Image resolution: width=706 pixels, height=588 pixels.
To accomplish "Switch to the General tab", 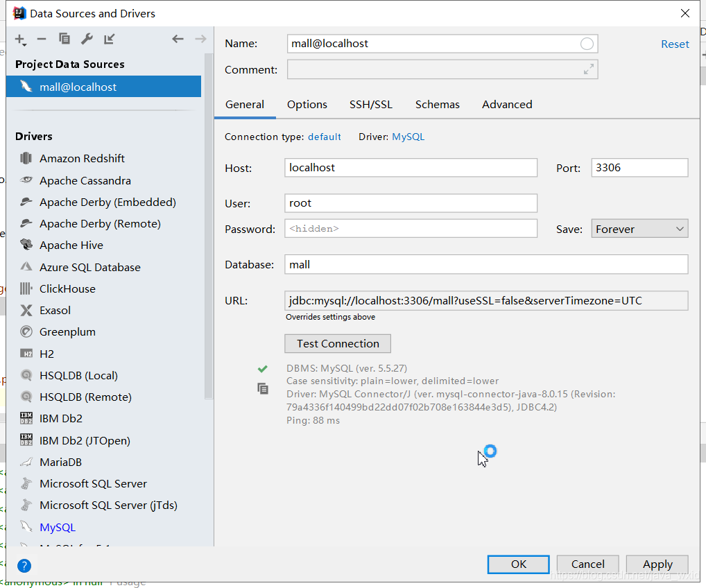I will [245, 105].
